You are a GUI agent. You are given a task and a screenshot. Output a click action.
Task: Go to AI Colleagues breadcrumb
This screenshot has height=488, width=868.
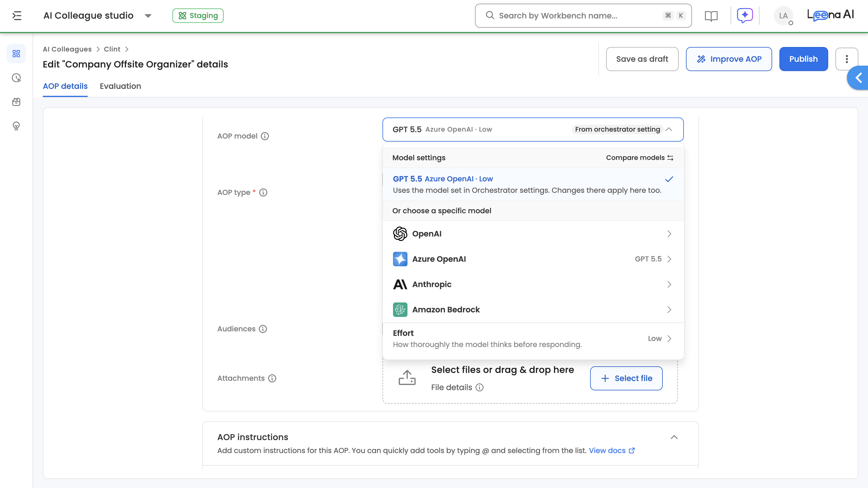pyautogui.click(x=67, y=49)
